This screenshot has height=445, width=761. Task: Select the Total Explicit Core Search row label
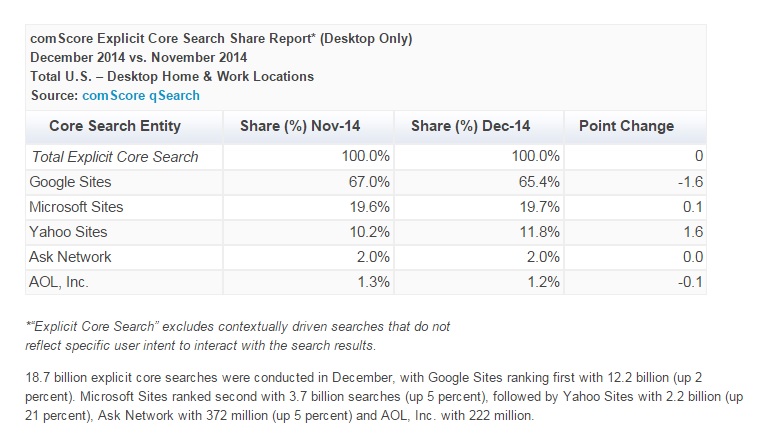[x=115, y=157]
